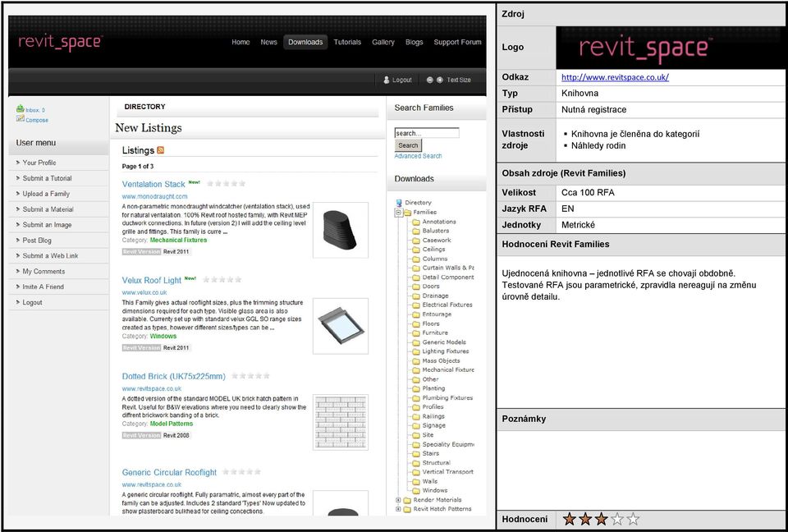Viewport: 788px width, 532px height.
Task: Open the News menu item
Action: pos(269,42)
